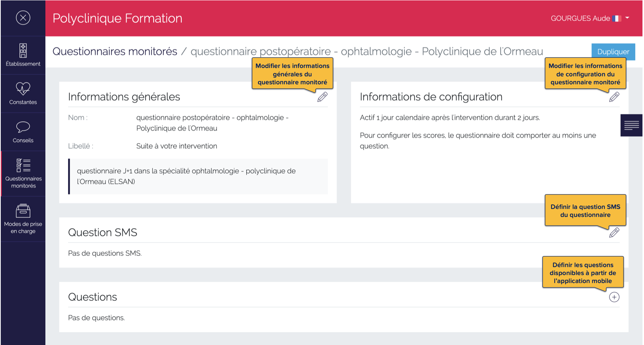Open the language selector showing the French flag

618,18
